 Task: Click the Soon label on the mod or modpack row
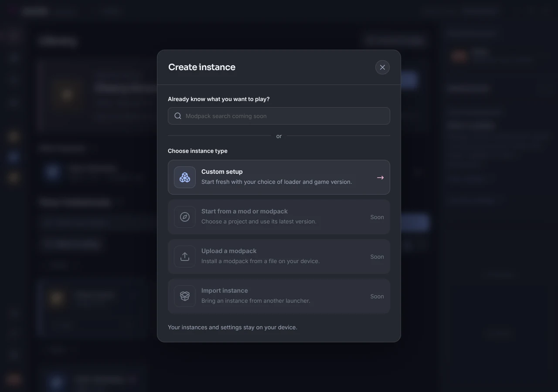click(x=377, y=217)
